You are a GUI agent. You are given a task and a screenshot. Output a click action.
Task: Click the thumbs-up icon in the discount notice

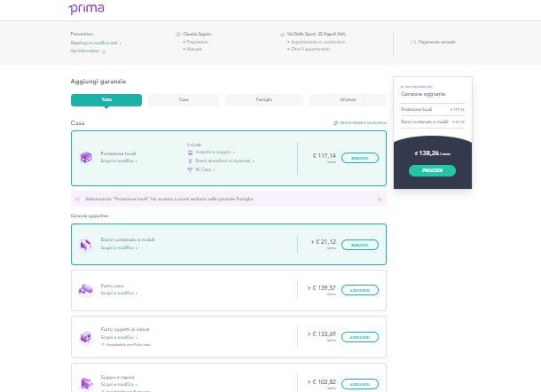[x=78, y=200]
